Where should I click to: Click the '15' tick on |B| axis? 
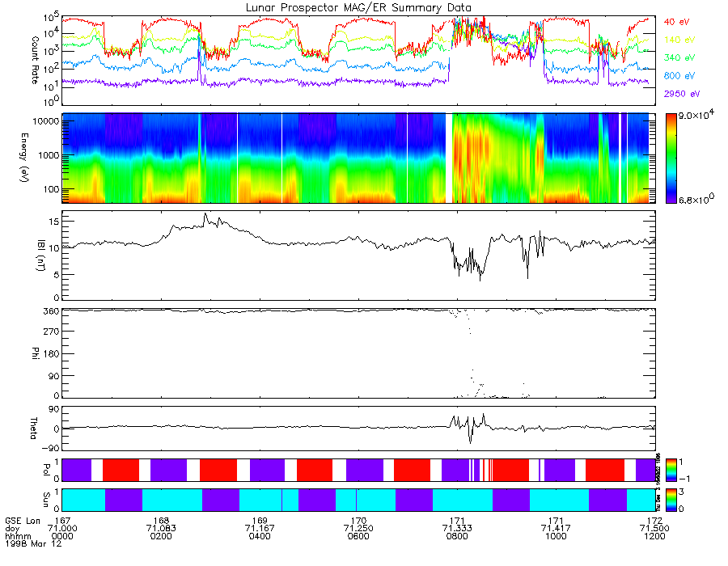click(x=54, y=222)
